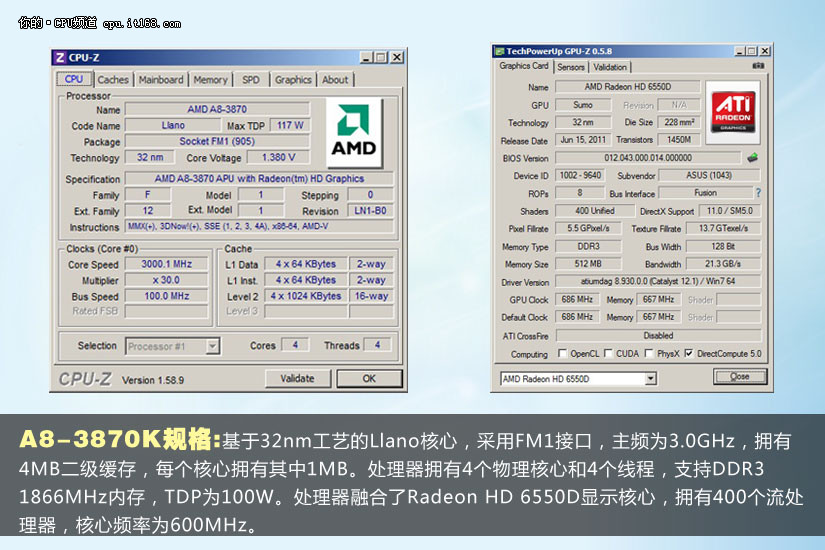Viewport: 825px width, 550px height.
Task: Click the Code Name field Llano
Action: (x=173, y=125)
